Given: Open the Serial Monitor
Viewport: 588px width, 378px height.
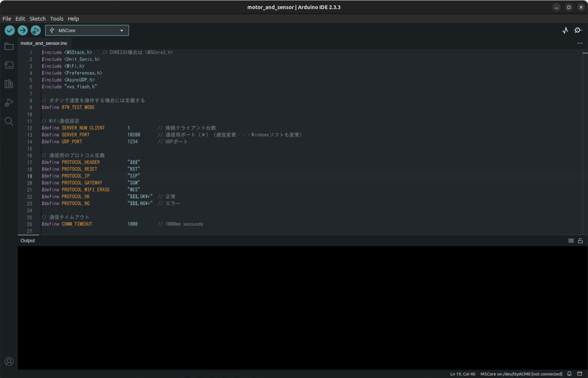Looking at the screenshot, I should click(x=578, y=31).
